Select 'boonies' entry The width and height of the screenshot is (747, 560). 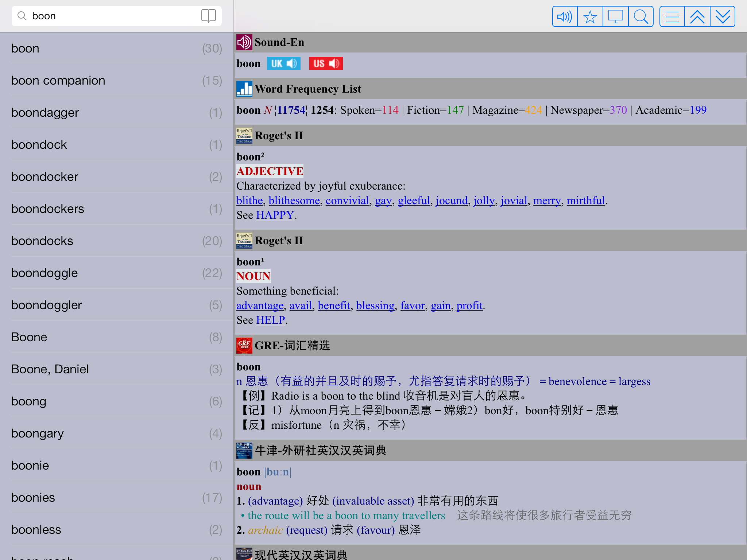(117, 498)
